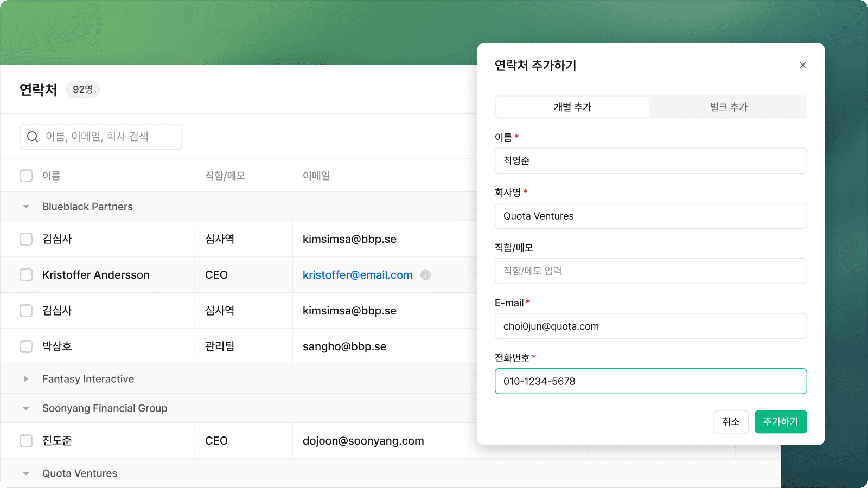
Task: Collapse the Soonyang Financial Group section
Action: tap(26, 408)
